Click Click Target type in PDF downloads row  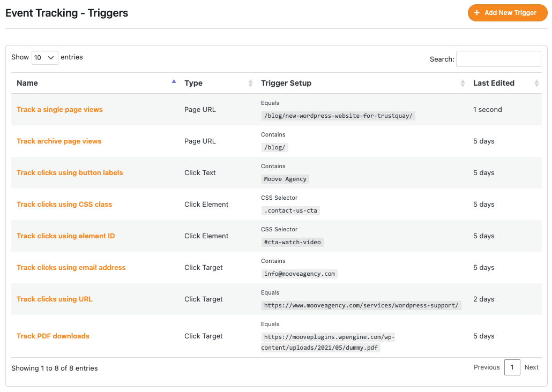tap(204, 336)
